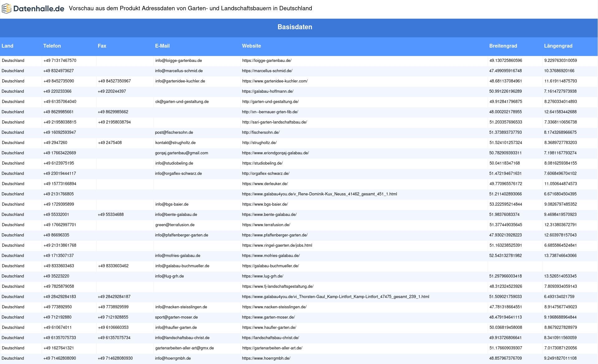Click phone +49 7825879058
The width and height of the screenshot is (598, 364).
tap(59, 287)
